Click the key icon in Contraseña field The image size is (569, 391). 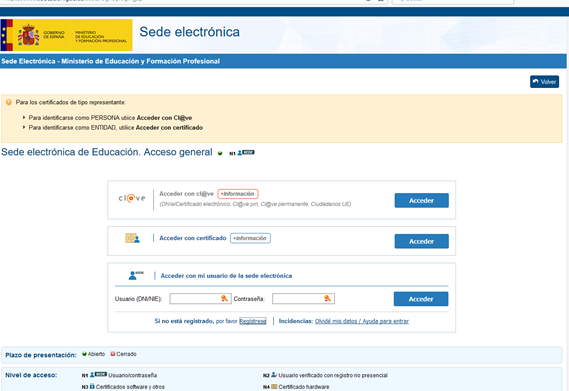point(327,298)
